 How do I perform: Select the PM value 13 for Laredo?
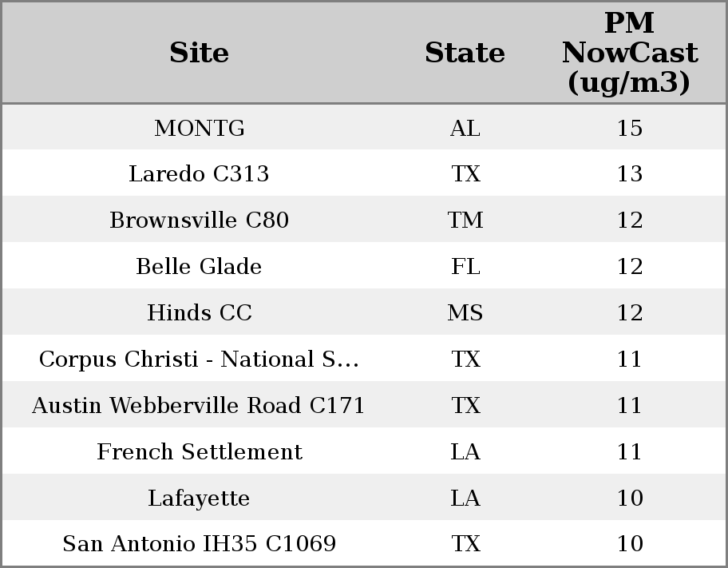point(629,174)
